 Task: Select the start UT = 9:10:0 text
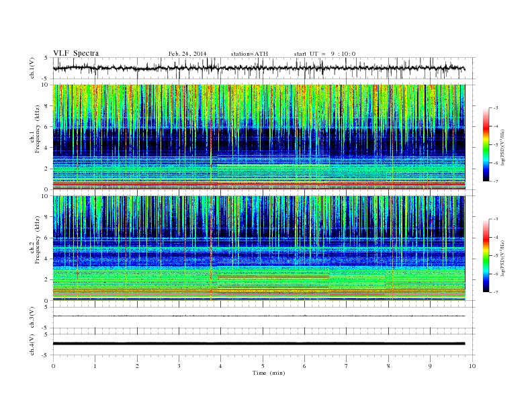click(324, 54)
